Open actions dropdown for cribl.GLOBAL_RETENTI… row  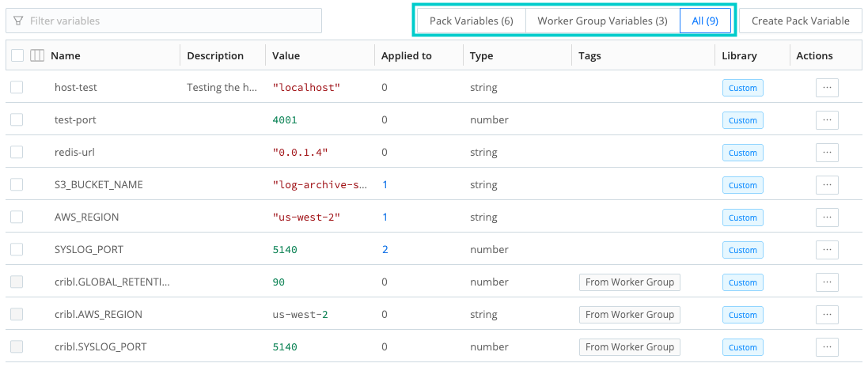click(x=827, y=282)
